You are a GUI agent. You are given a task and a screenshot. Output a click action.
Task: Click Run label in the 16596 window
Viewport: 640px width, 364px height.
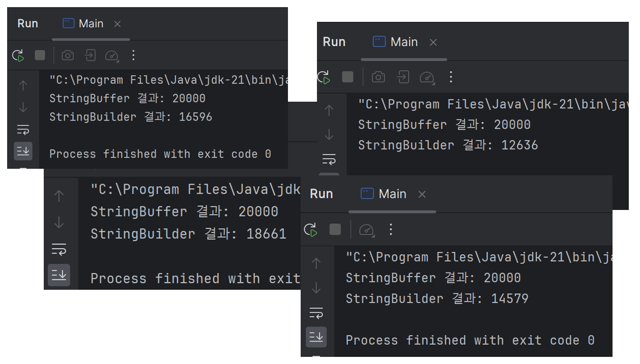click(x=27, y=23)
